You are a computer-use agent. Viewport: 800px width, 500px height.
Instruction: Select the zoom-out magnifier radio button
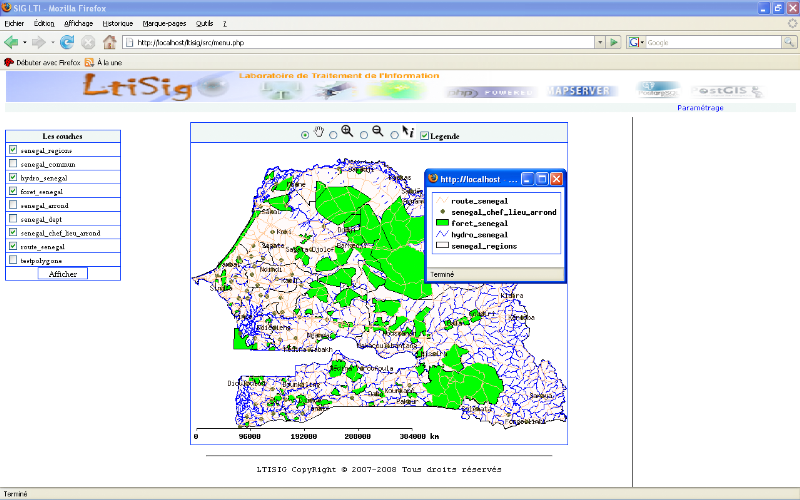(364, 135)
